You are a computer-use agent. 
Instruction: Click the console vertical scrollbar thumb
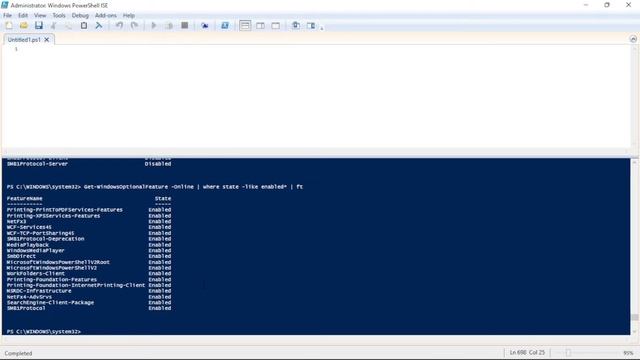point(634,317)
